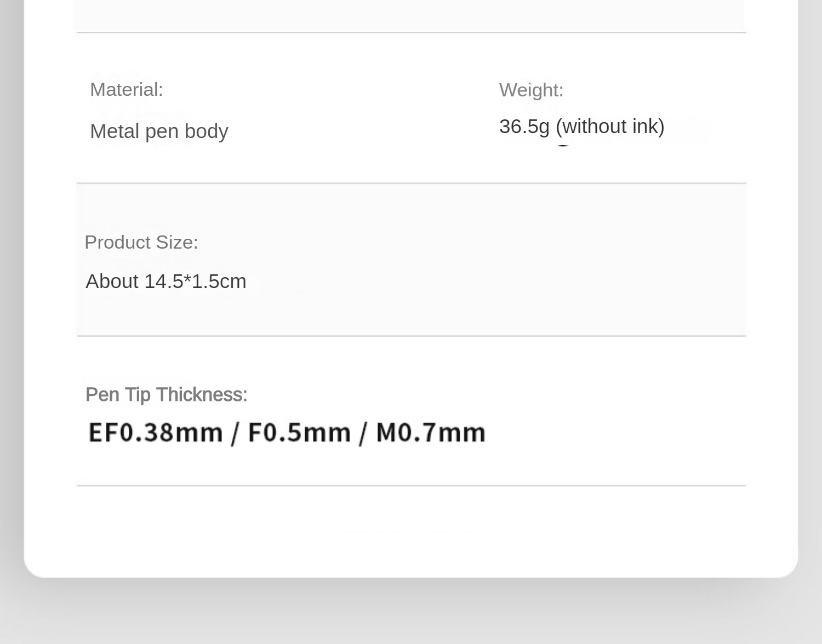Select the "Metal pen body" text

pyautogui.click(x=158, y=131)
